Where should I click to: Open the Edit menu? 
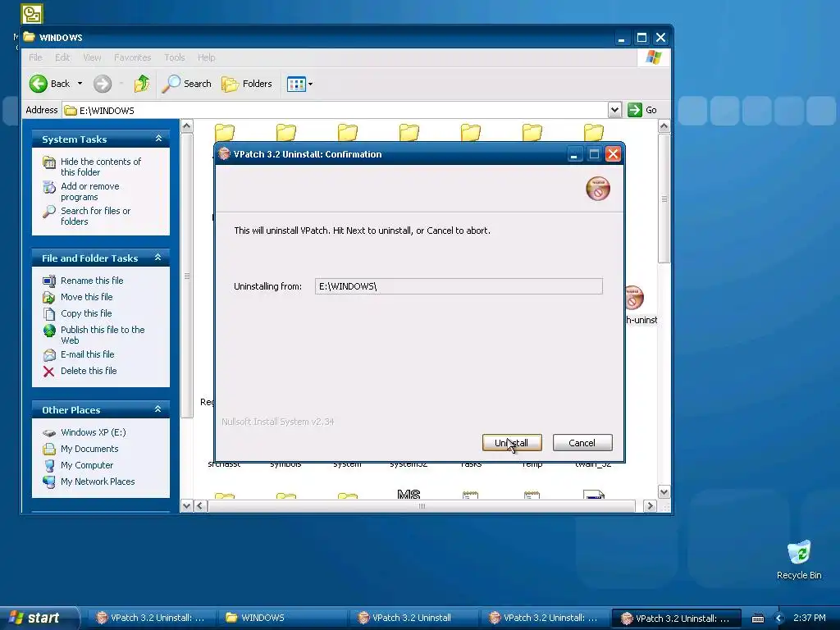click(62, 57)
